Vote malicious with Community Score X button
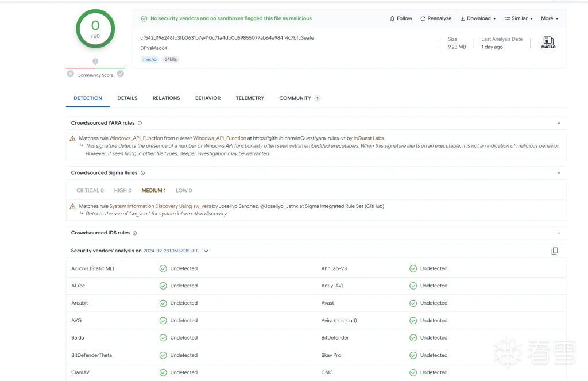Screen dimensions: 588x381 (x=70, y=74)
